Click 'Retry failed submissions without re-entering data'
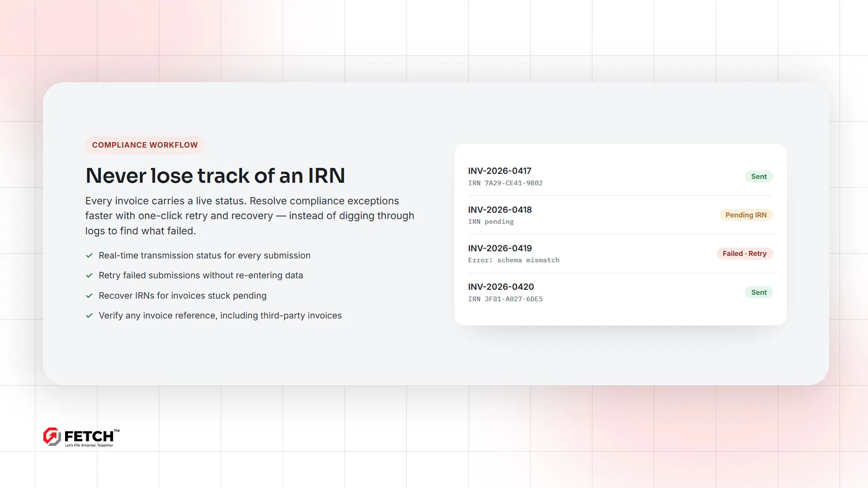Image resolution: width=868 pixels, height=488 pixels. [x=201, y=276]
